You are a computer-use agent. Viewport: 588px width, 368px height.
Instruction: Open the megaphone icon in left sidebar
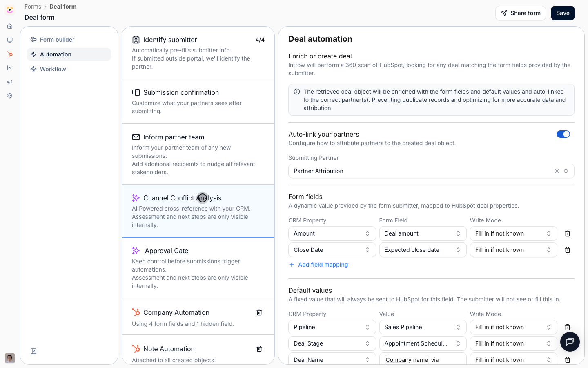(10, 82)
